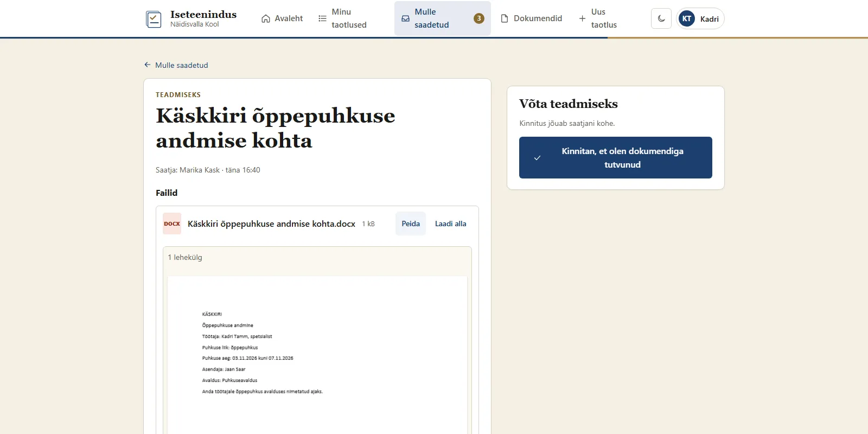Click the unread count badge showing 3
Image resolution: width=868 pixels, height=434 pixels.
tap(479, 18)
